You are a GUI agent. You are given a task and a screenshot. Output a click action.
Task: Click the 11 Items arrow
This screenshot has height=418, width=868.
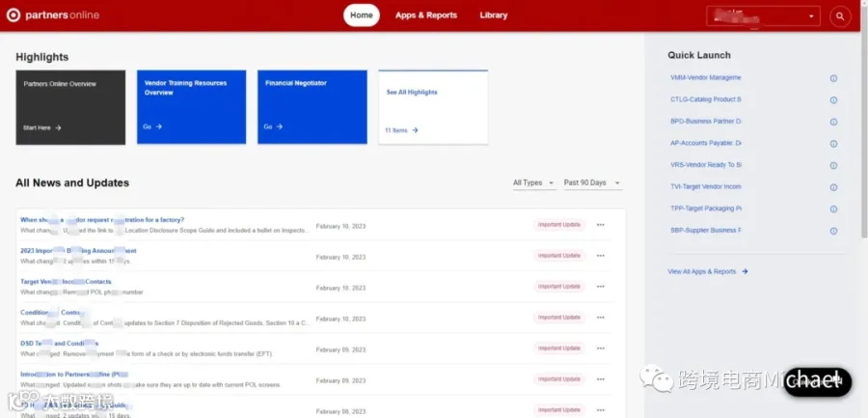(x=415, y=130)
